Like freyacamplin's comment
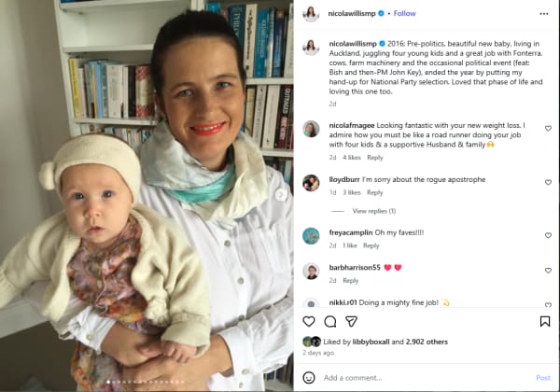The width and height of the screenshot is (560, 392). 548,235
